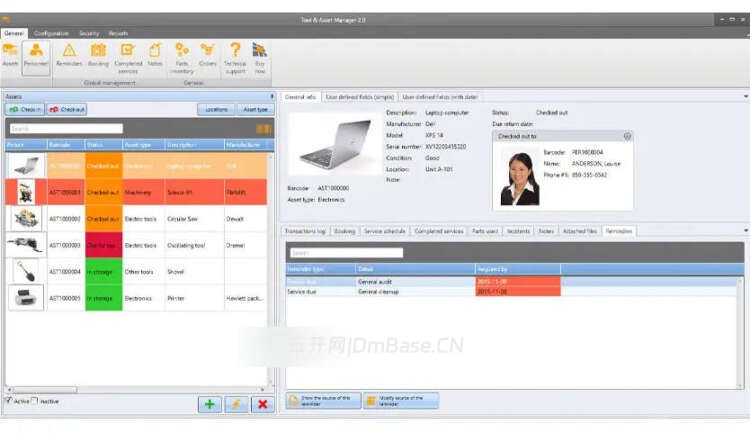
Task: Click the pencil edit asset button
Action: [x=236, y=403]
